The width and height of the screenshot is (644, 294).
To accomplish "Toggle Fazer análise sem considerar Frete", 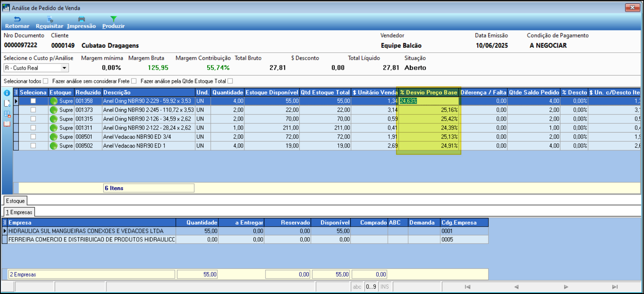I will point(134,81).
